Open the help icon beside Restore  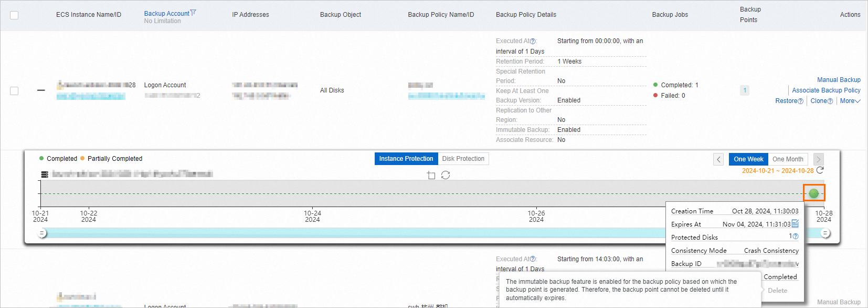coord(800,101)
